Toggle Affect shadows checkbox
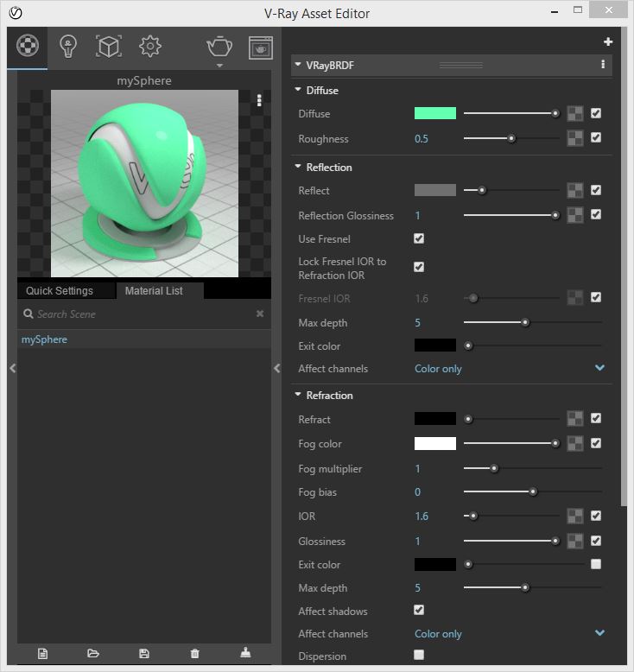634x672 pixels. 419,610
